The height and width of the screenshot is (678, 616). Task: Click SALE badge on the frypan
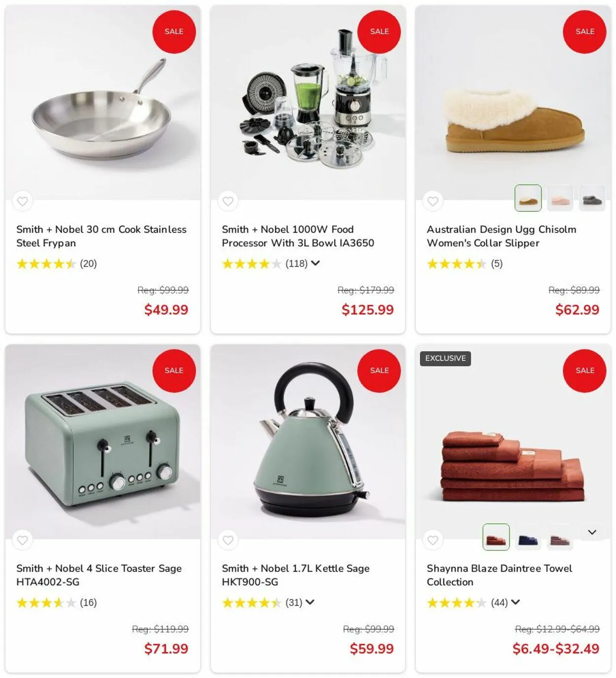[x=174, y=32]
